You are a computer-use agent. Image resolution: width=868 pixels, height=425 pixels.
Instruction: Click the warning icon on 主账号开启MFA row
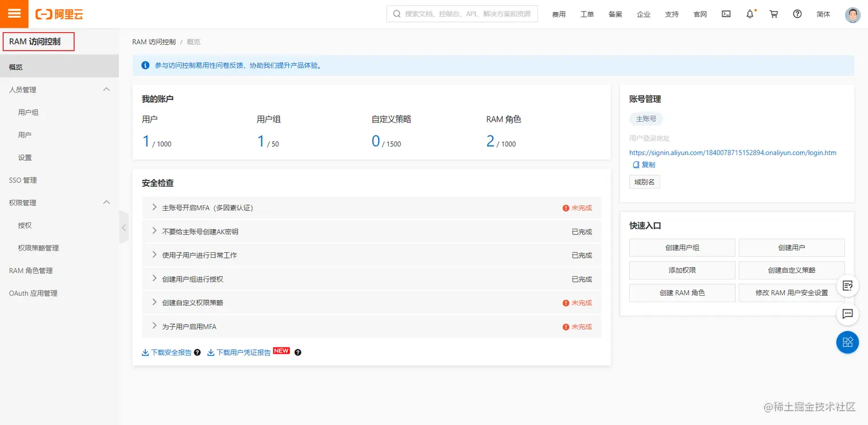[566, 208]
